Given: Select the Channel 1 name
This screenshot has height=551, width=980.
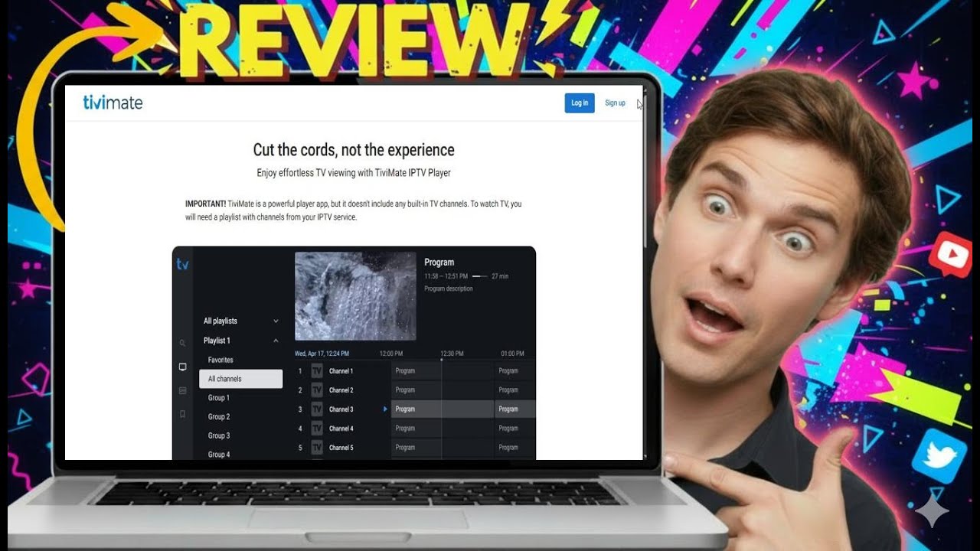Looking at the screenshot, I should coord(341,371).
